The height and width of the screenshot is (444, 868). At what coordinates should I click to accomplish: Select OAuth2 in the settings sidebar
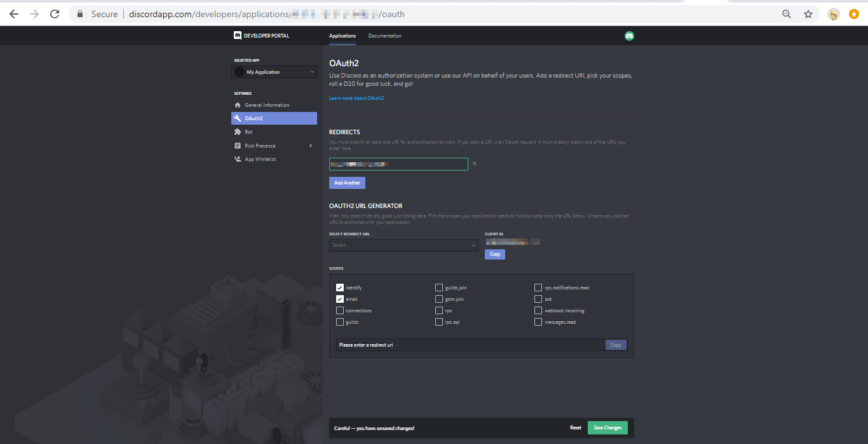click(274, 118)
